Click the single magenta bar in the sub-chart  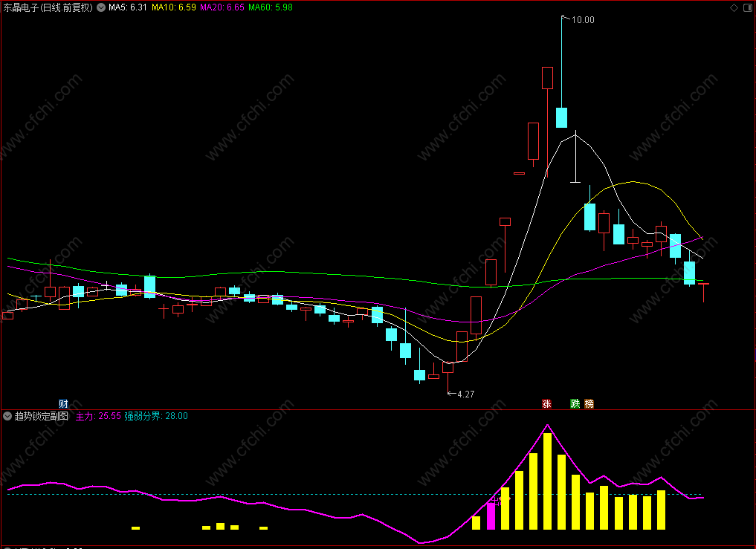491,516
